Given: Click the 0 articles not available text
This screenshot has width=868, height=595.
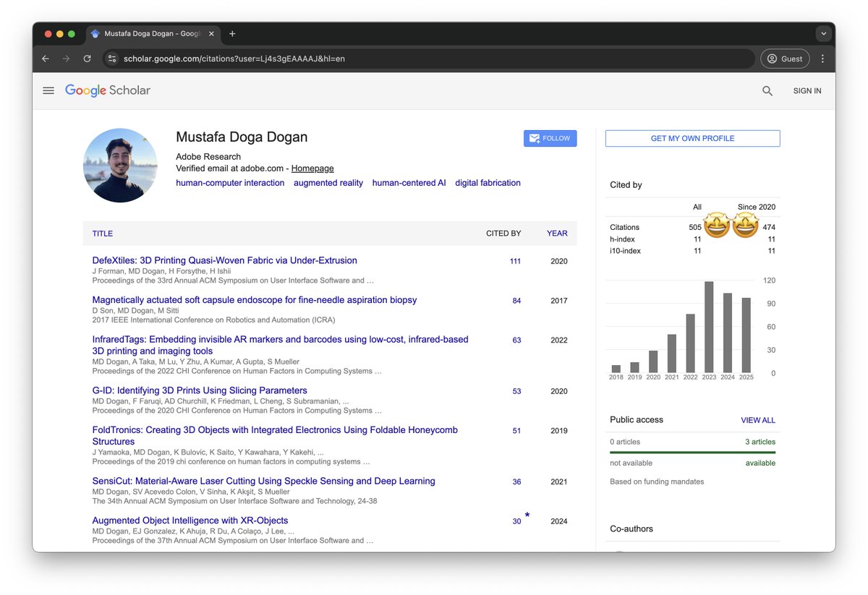Looking at the screenshot, I should [x=625, y=442].
